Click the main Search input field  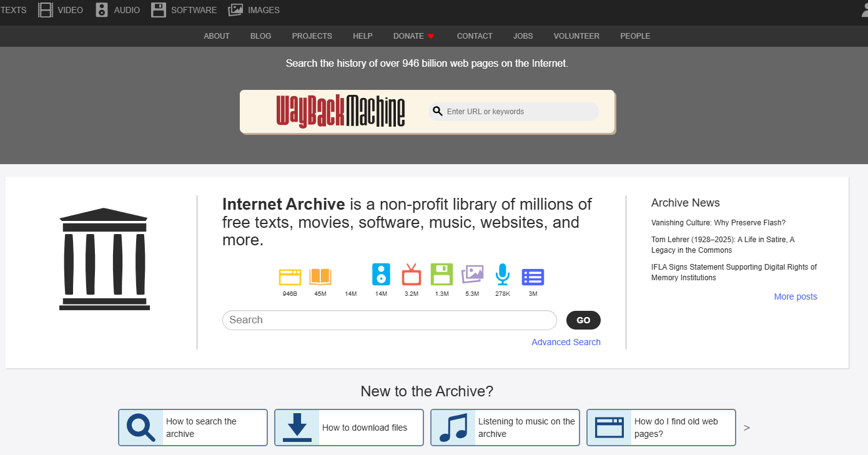[389, 320]
